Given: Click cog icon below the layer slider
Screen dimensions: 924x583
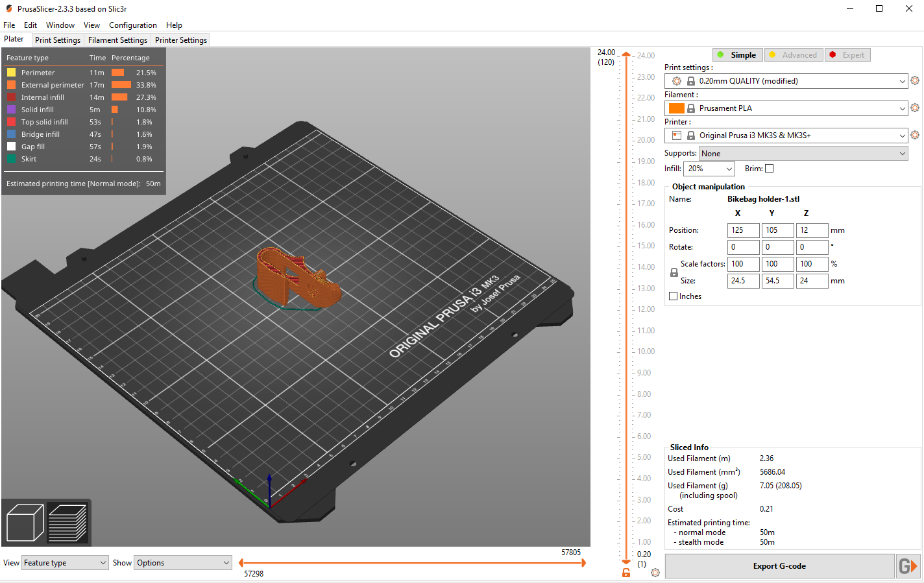Looking at the screenshot, I should click(x=655, y=573).
